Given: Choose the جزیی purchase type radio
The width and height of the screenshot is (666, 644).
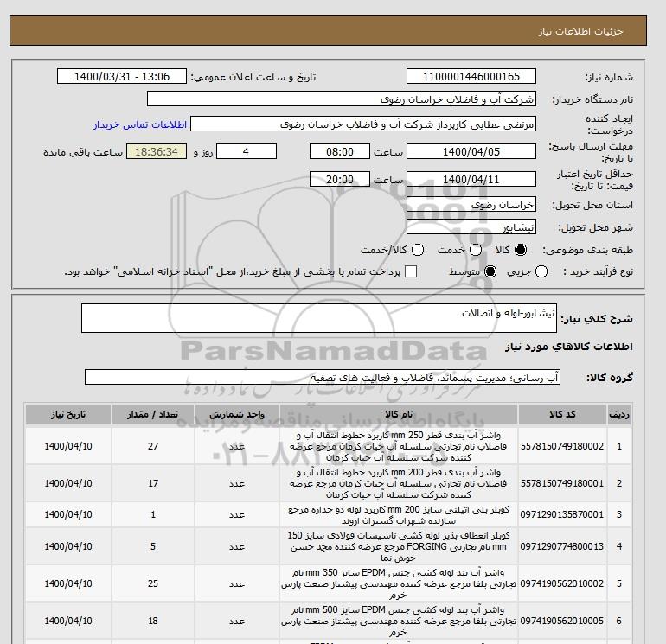Looking at the screenshot, I should point(541,271).
